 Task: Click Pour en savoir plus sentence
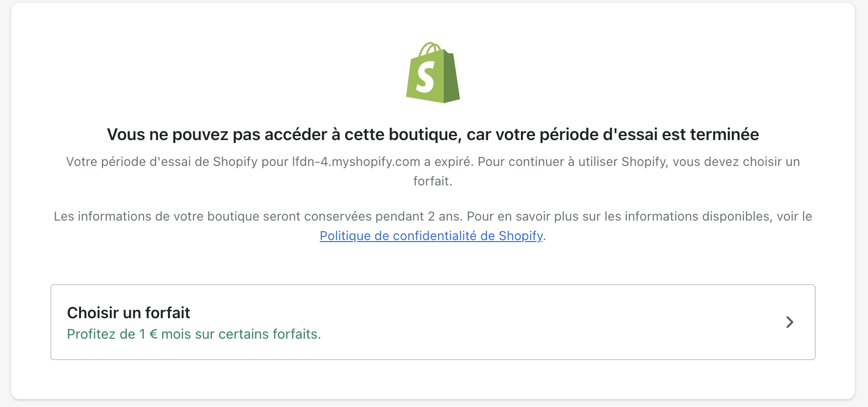point(635,217)
